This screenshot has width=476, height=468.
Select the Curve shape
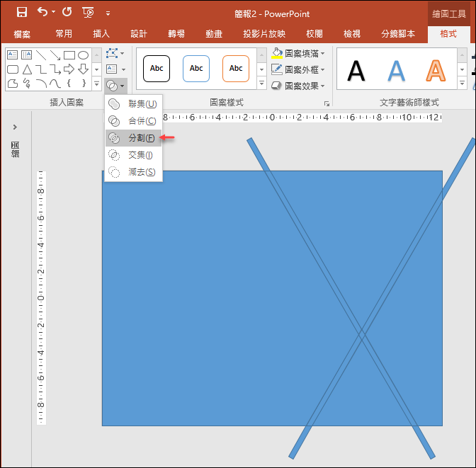(x=55, y=84)
